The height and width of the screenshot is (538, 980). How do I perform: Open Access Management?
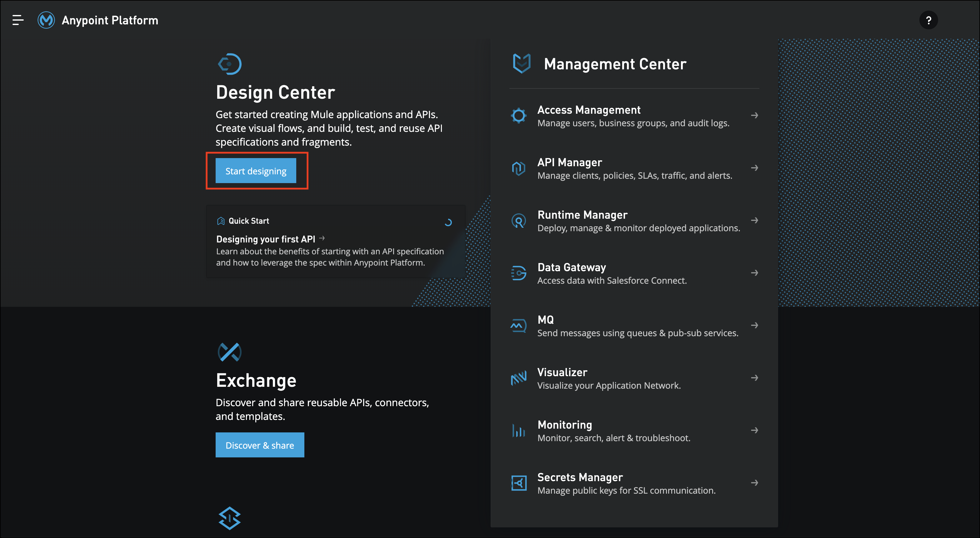click(634, 116)
